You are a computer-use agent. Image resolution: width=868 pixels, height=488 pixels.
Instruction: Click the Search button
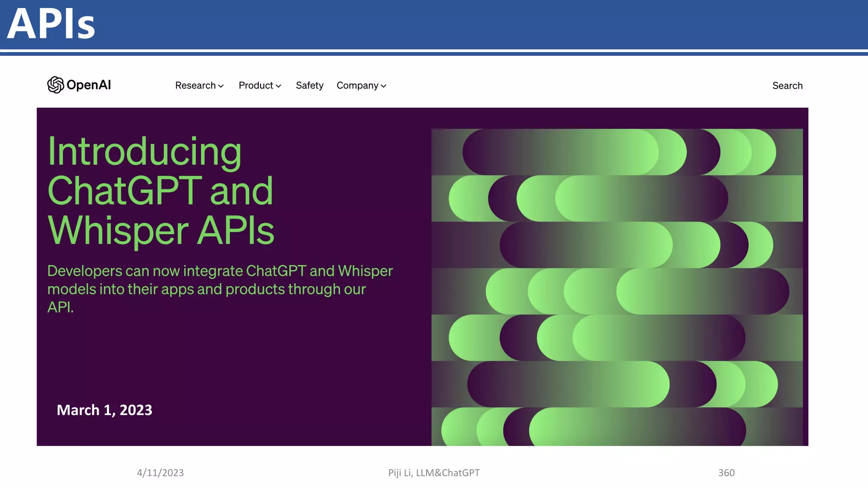coord(787,86)
